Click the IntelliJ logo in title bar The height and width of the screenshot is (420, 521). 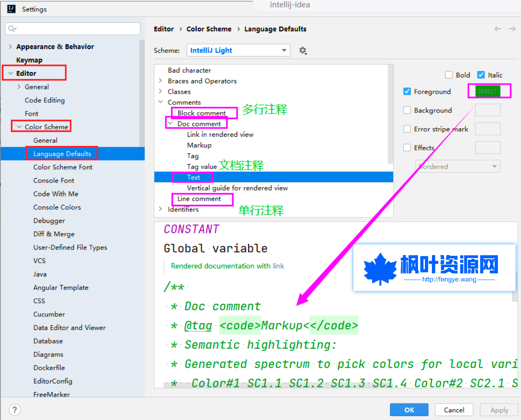(11, 9)
